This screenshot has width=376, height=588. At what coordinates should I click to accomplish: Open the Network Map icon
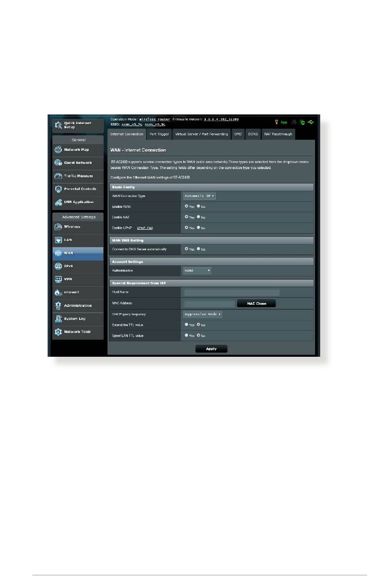(58, 150)
